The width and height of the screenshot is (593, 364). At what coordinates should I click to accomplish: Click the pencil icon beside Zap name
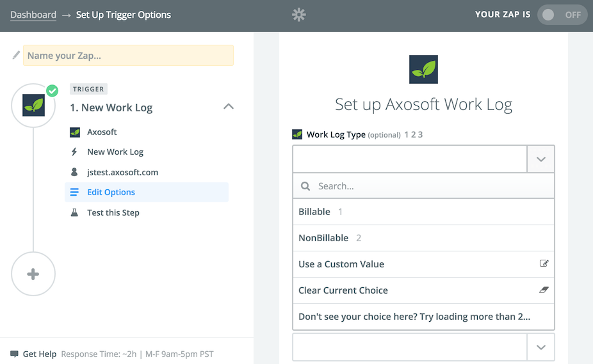16,55
